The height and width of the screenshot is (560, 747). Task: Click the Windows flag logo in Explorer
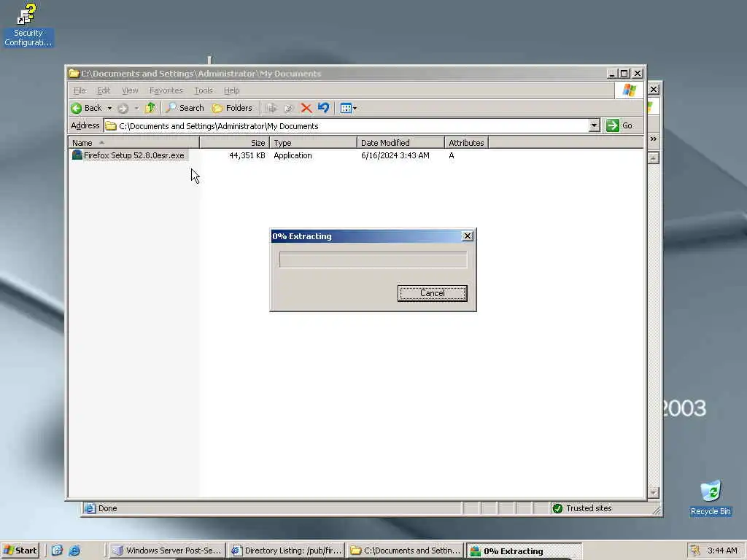629,90
